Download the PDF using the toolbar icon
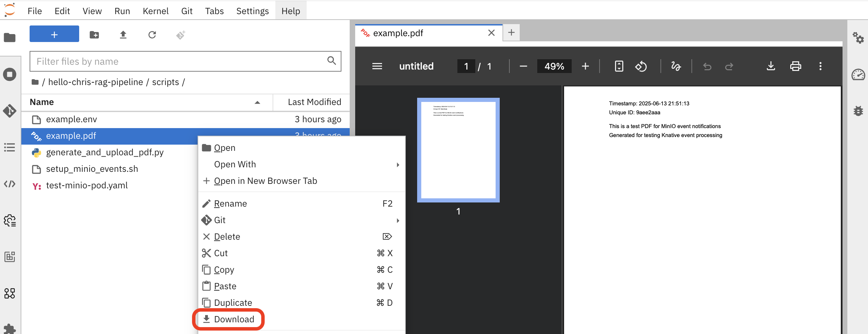This screenshot has width=868, height=334. pos(771,66)
